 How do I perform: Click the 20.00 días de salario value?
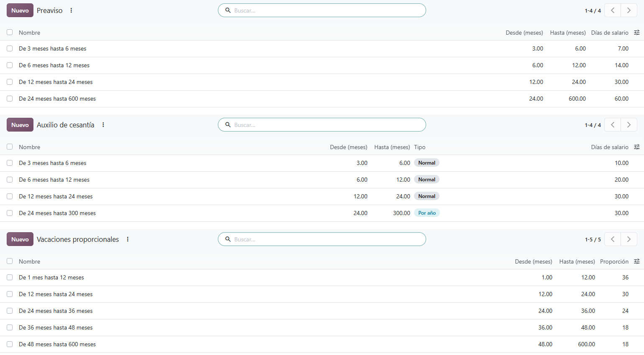621,180
